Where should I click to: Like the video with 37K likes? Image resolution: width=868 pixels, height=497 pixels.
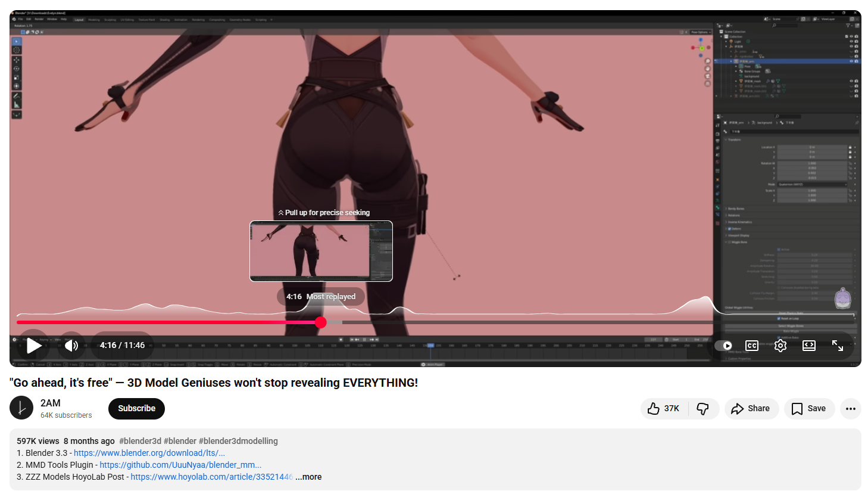(664, 408)
